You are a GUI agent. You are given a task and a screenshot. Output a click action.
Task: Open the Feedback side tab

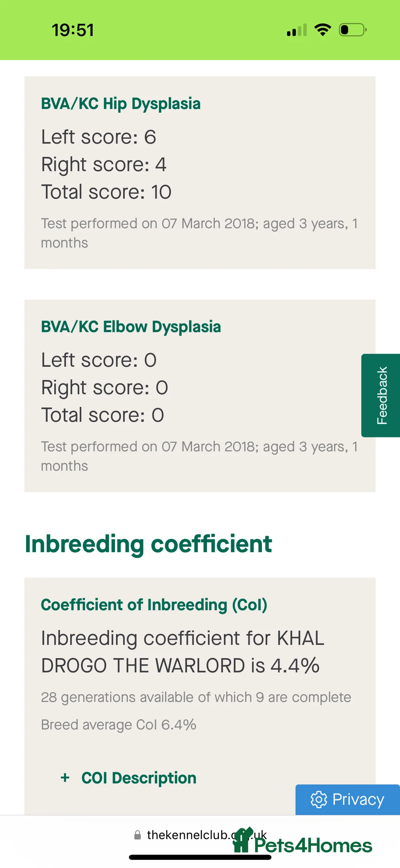pyautogui.click(x=381, y=395)
